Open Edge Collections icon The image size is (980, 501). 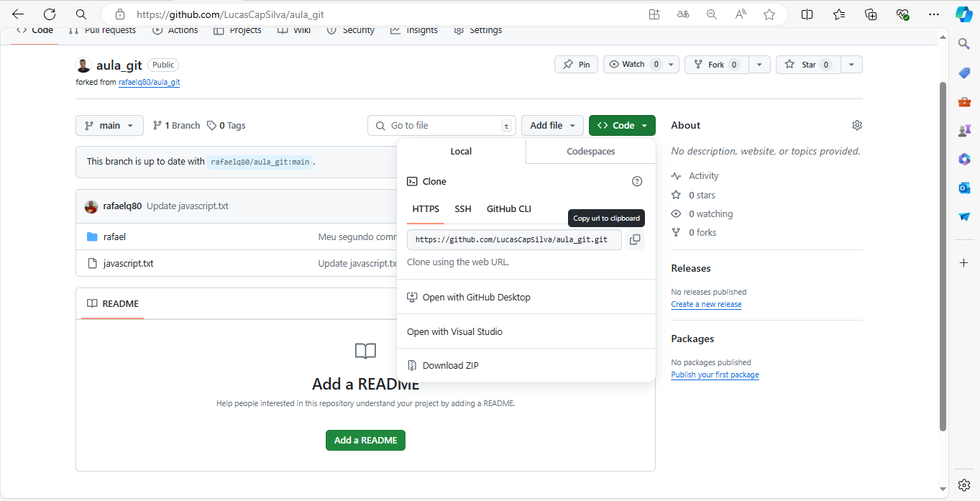coord(871,14)
